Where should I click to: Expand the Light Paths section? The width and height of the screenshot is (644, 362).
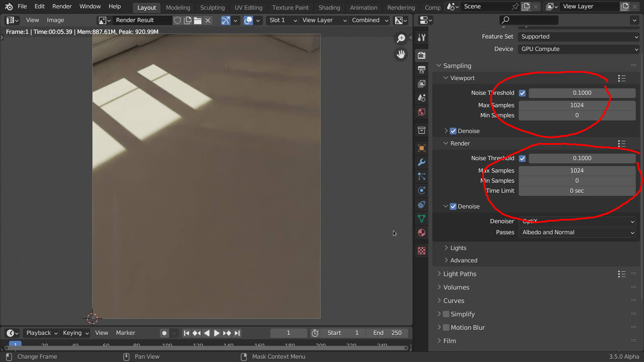(460, 274)
